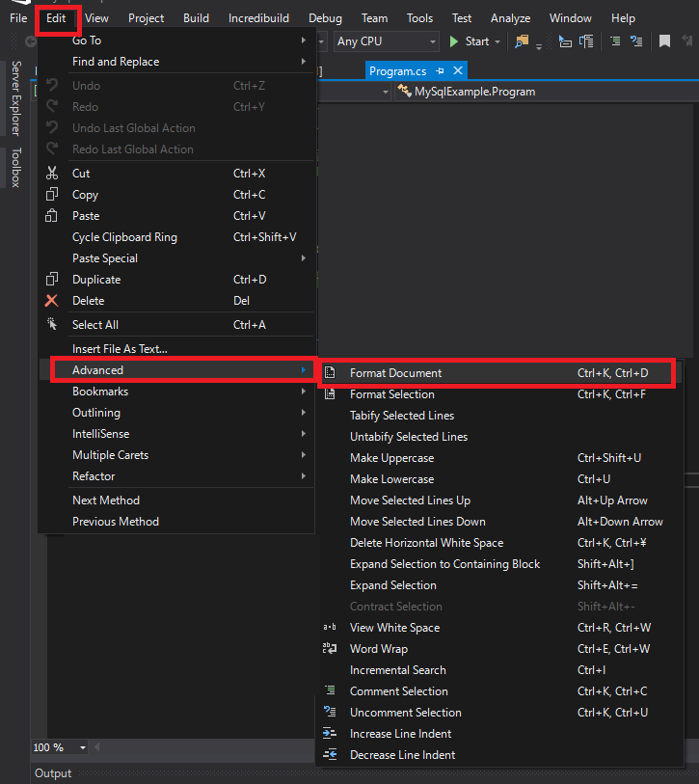Open the Incredibuild menu
This screenshot has height=784, width=699.
258,18
